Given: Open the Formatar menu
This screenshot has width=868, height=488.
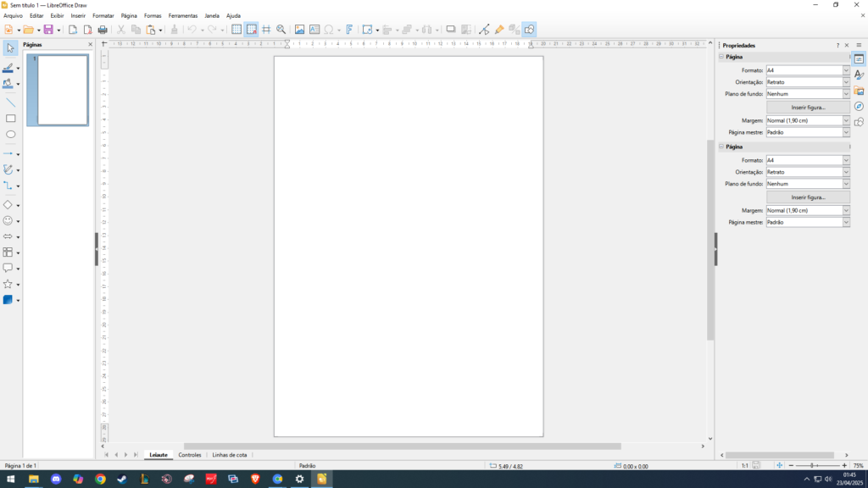Looking at the screenshot, I should [x=103, y=15].
